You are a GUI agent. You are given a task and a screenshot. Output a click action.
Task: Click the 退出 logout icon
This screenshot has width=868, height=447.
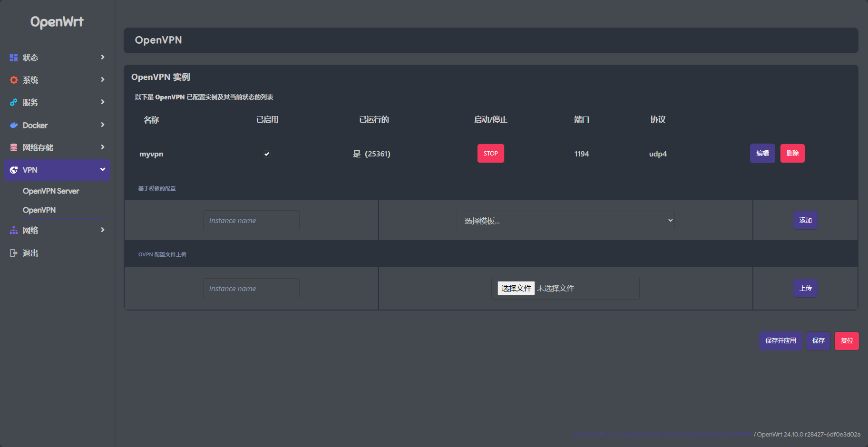(13, 253)
